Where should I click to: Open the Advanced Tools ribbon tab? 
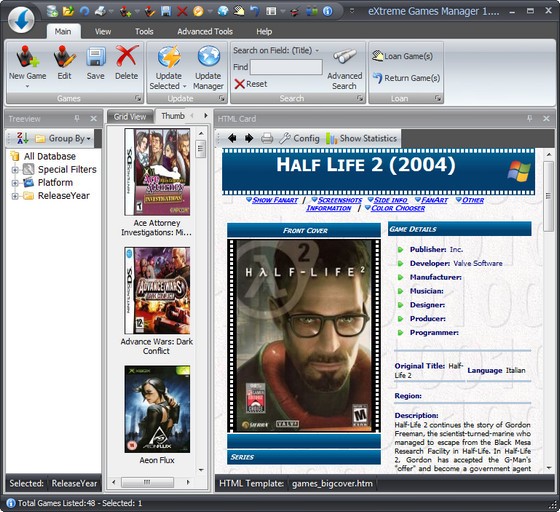coord(205,31)
